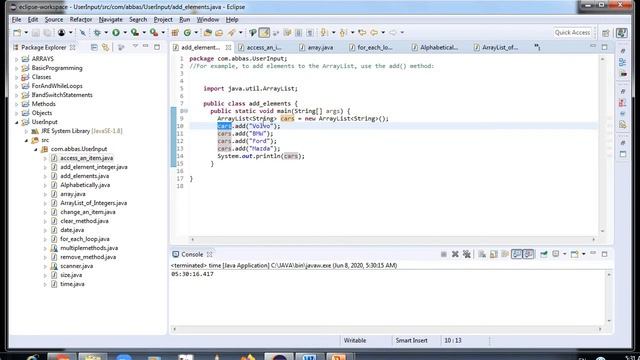This screenshot has height=360, width=640.
Task: Close the add_element... editor tab
Action: pyautogui.click(x=228, y=48)
